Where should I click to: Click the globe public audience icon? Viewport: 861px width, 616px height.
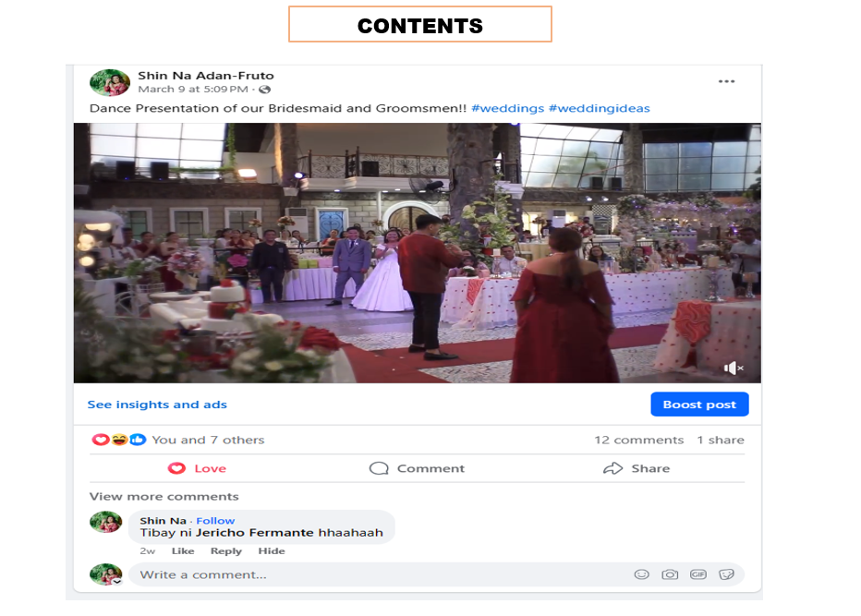click(264, 90)
